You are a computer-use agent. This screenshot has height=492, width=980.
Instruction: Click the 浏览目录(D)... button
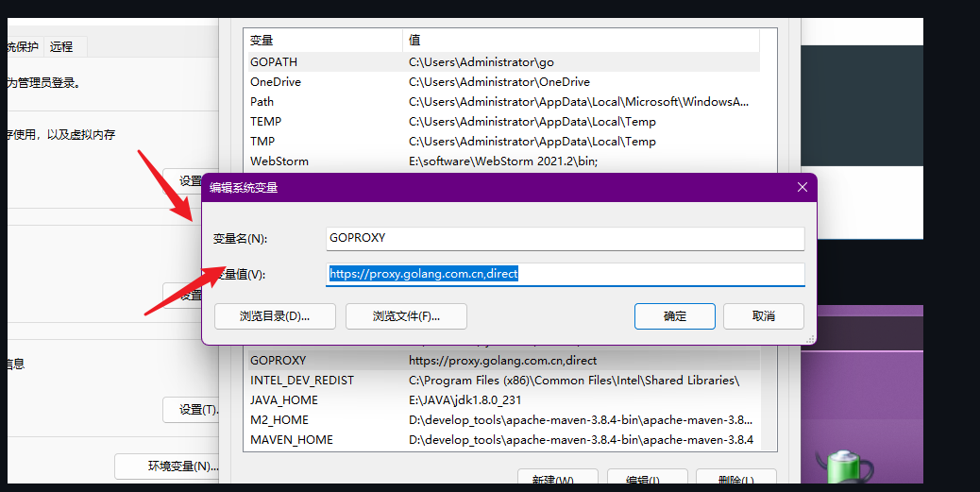(x=275, y=316)
